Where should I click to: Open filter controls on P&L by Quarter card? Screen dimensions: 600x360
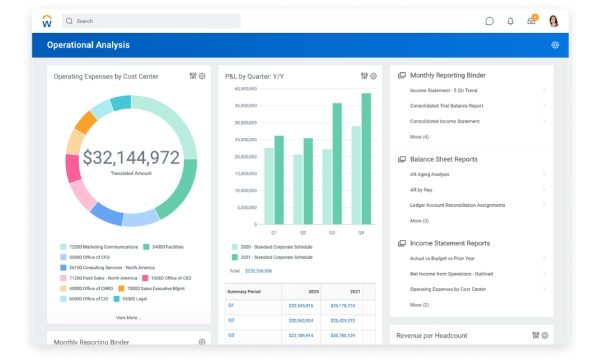point(364,76)
